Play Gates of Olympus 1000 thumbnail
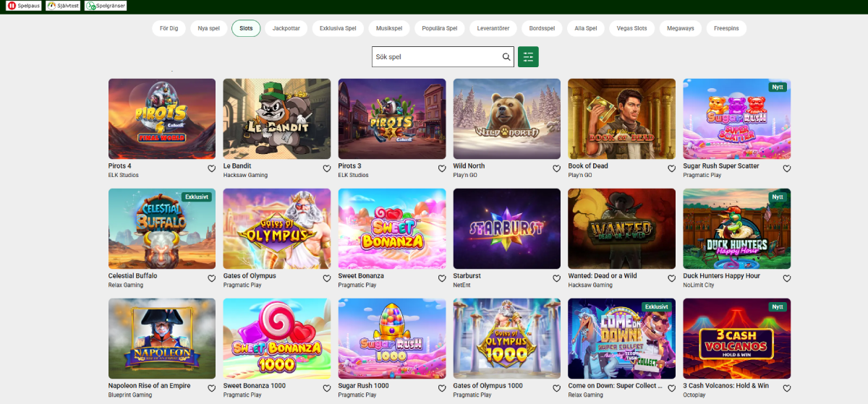This screenshot has width=868, height=404. (x=507, y=338)
